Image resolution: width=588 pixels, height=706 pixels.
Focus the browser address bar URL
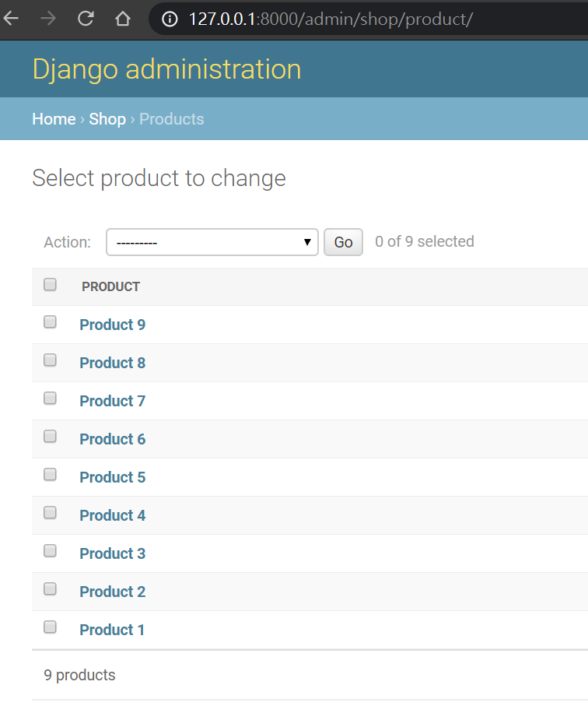(x=331, y=19)
